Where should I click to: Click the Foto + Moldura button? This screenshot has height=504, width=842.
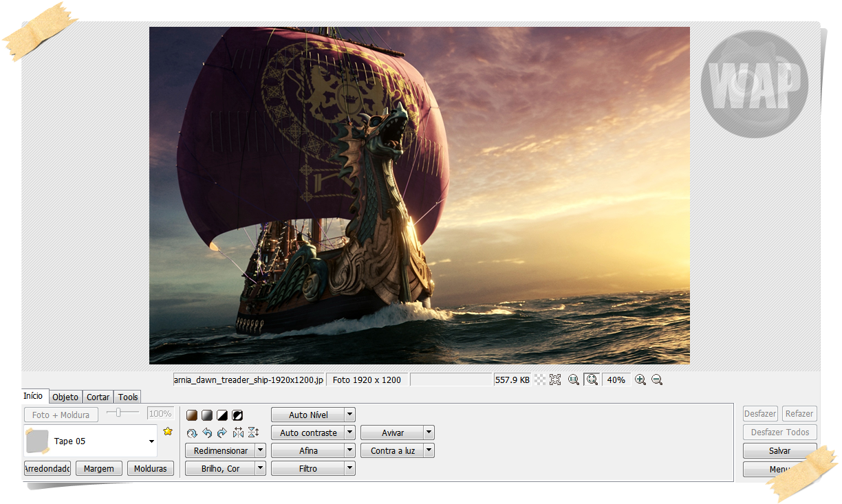coord(61,415)
